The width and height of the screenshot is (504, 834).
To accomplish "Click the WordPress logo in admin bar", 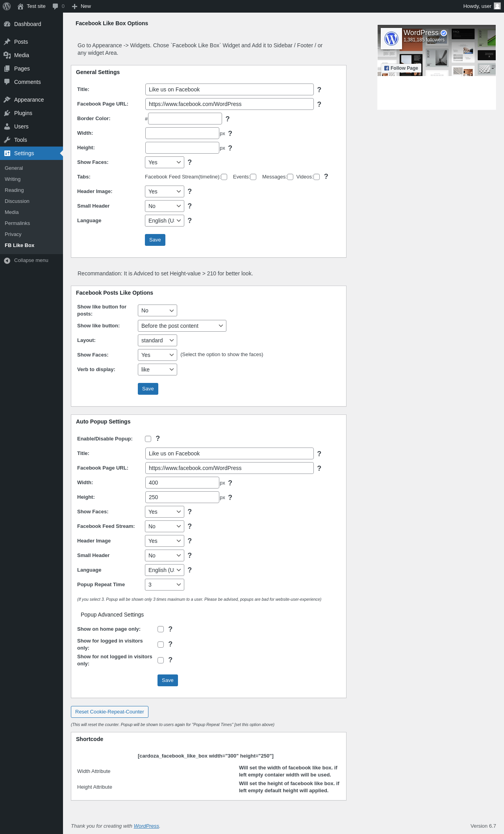I will 7,6.
